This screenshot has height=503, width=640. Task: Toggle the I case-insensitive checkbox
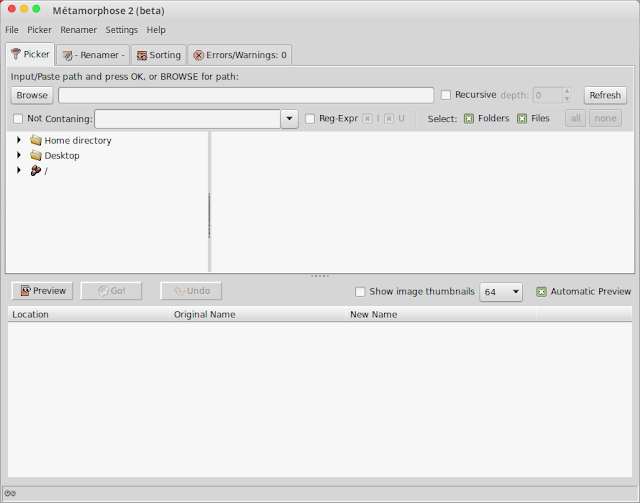pos(367,118)
